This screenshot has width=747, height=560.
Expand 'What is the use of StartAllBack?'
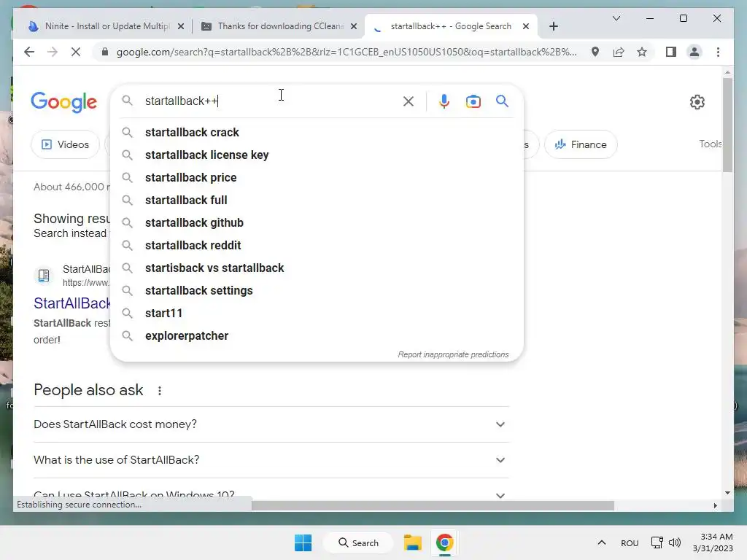271,460
